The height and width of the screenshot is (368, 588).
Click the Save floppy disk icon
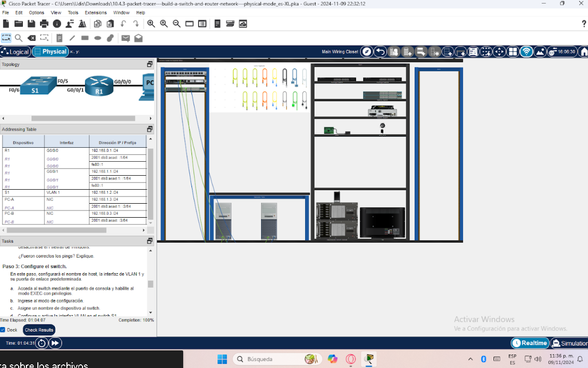click(x=31, y=24)
